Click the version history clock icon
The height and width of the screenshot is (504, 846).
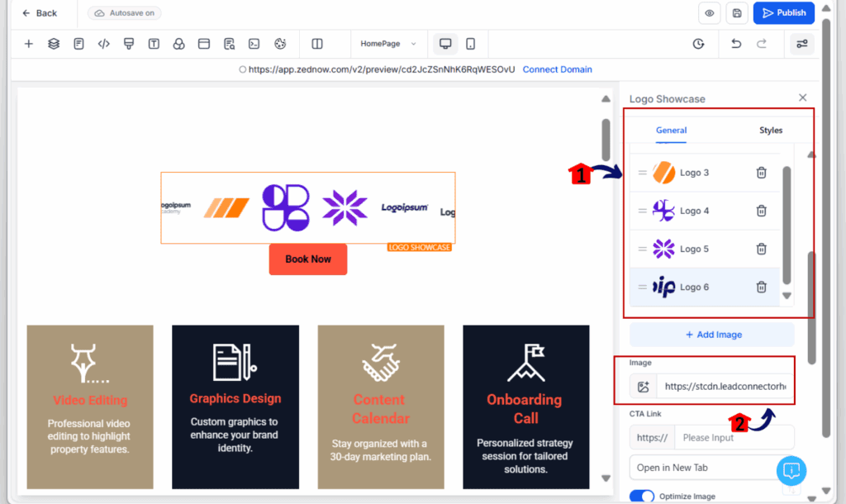(x=699, y=44)
